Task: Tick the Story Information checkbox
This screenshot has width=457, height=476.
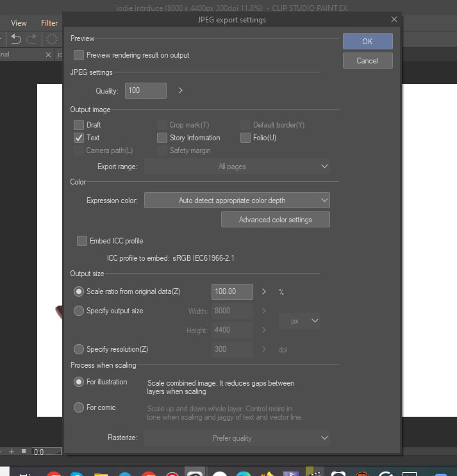Action: tap(162, 138)
